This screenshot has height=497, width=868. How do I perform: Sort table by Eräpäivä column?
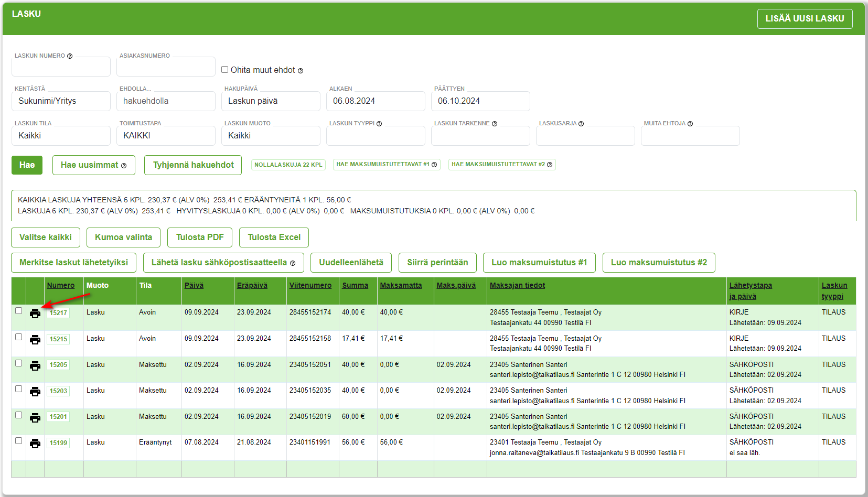pyautogui.click(x=252, y=286)
